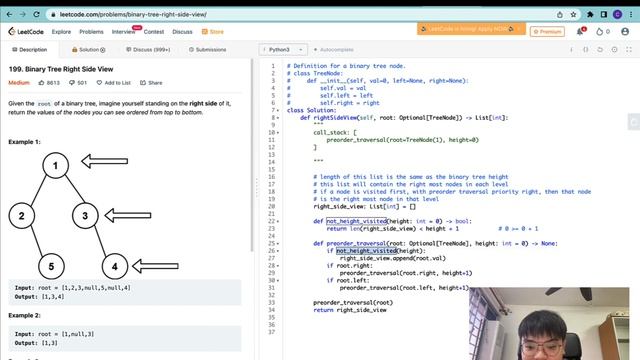Open the Store nav item

pyautogui.click(x=213, y=31)
